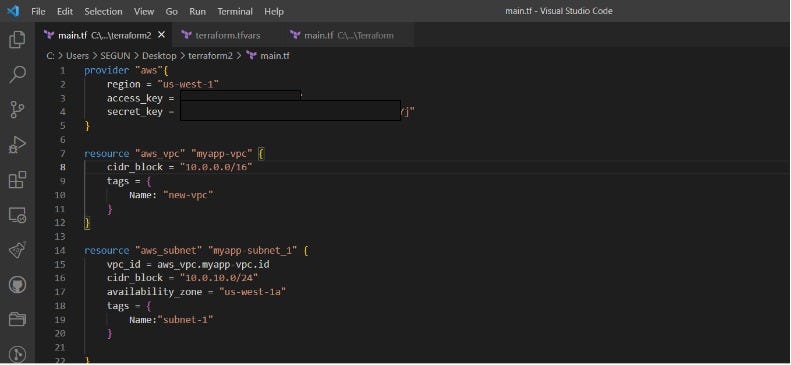Switch to the terraform.tfvars tab

pyautogui.click(x=228, y=35)
